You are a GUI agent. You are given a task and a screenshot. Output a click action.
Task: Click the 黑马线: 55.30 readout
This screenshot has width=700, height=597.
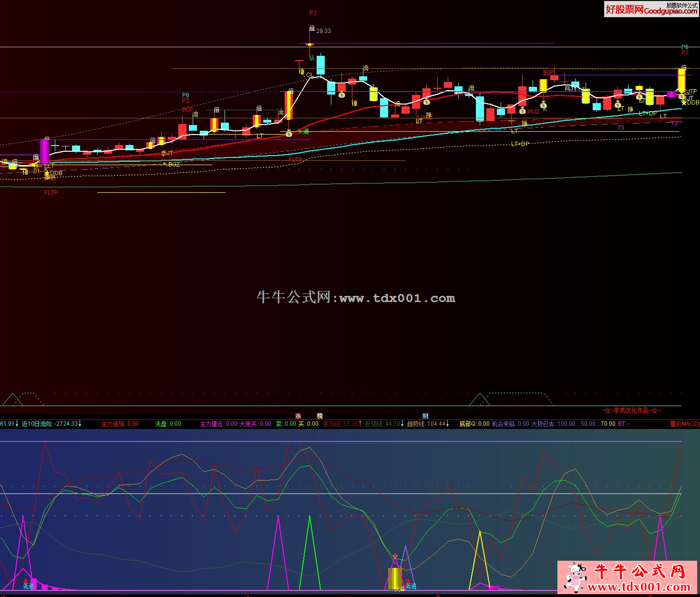340,424
